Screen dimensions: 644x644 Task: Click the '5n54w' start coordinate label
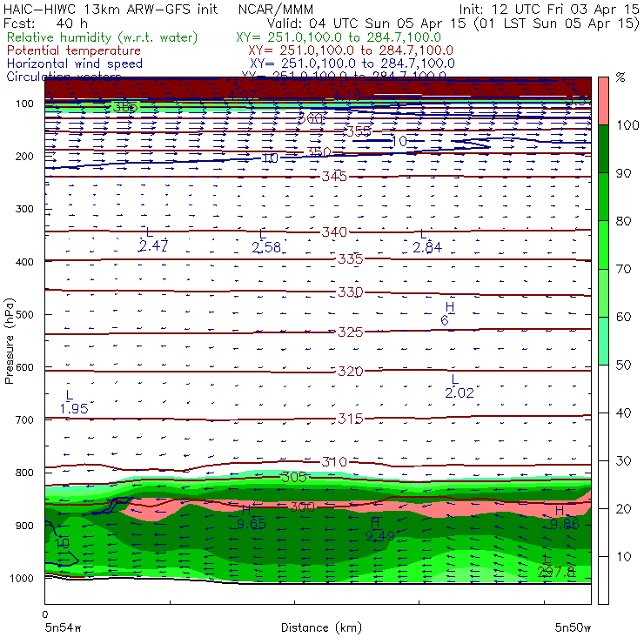click(x=64, y=627)
